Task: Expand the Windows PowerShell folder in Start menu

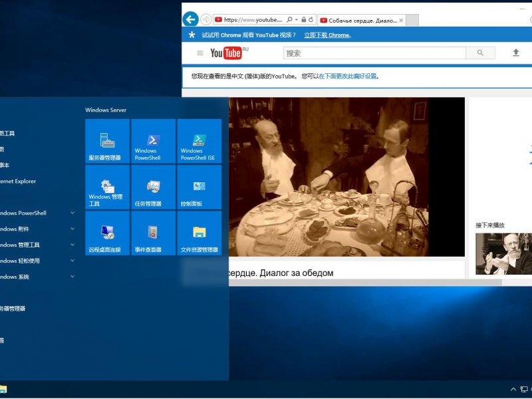Action: pos(37,213)
